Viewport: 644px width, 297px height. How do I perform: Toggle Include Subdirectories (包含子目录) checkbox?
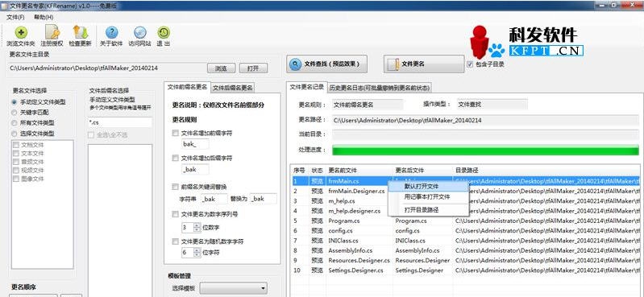(x=470, y=64)
